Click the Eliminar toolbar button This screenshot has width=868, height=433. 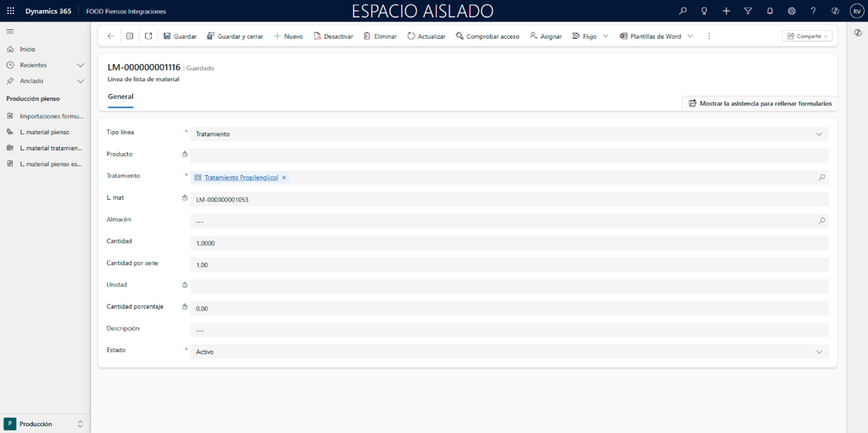coord(380,36)
